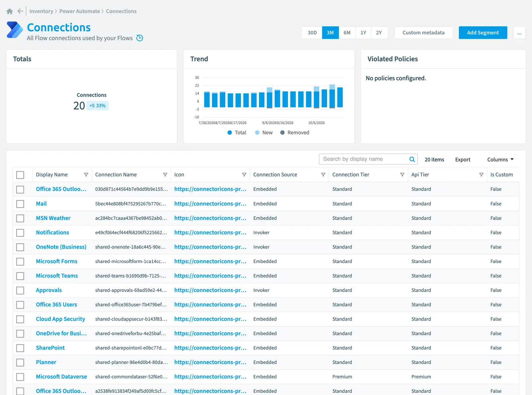This screenshot has height=395, width=532.
Task: Toggle the New series legend dot
Action: coord(257,133)
